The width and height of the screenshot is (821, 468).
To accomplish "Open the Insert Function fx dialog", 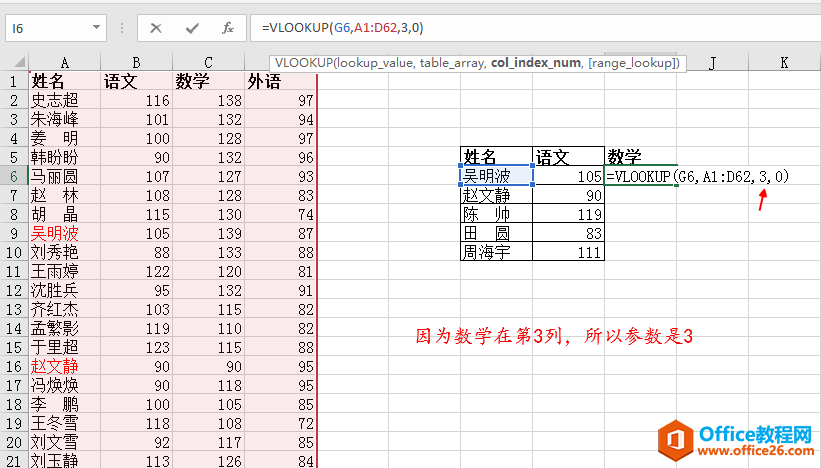I will 228,28.
